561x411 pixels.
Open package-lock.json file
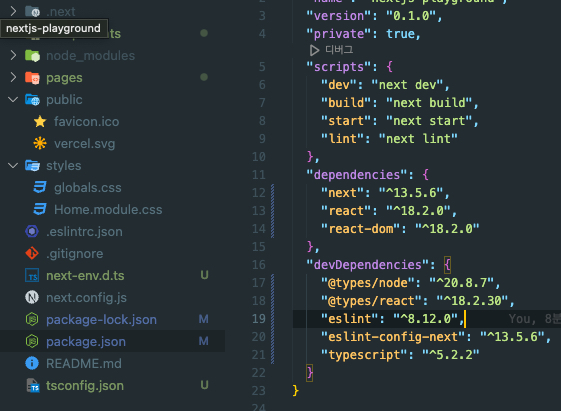pos(101,319)
